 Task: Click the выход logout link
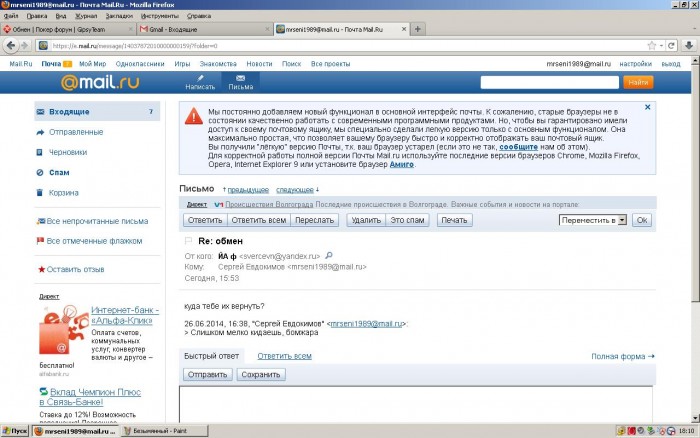(671, 64)
